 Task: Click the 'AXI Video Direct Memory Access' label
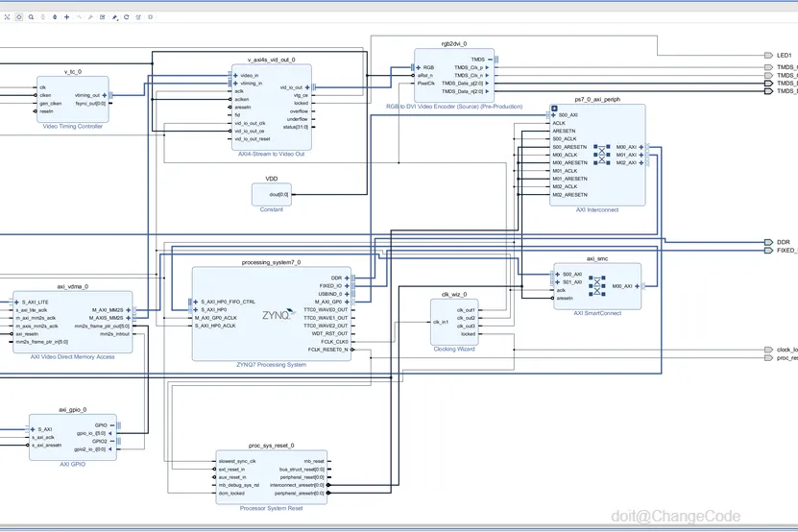coord(72,357)
